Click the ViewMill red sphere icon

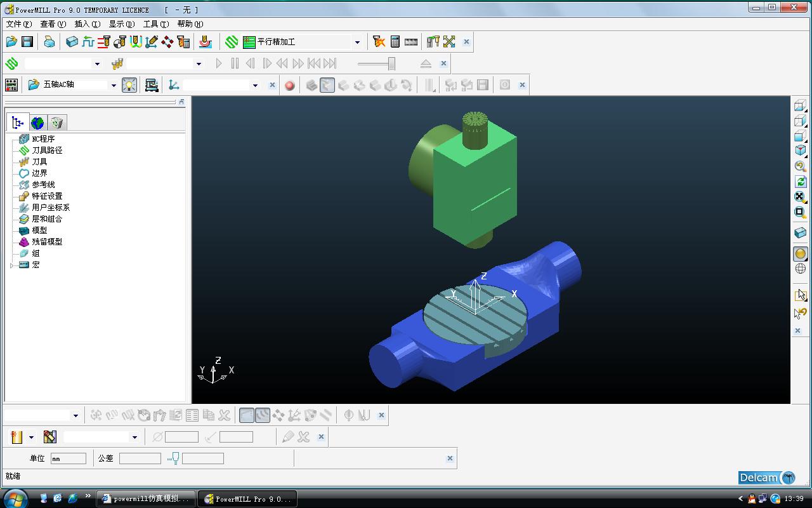pos(290,85)
